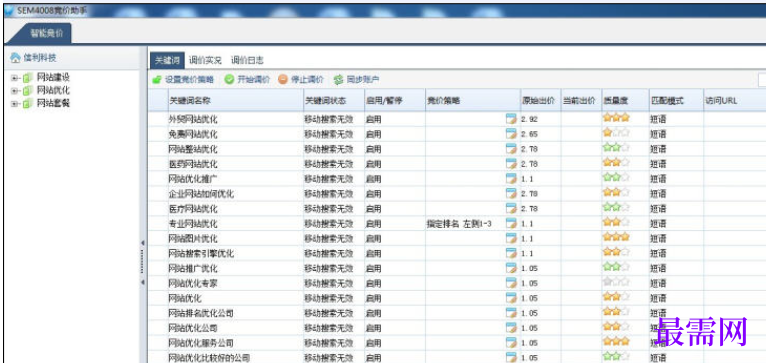Select the 免费网站优化 keyword name
Viewport: 766px width, 363px height.
point(193,134)
